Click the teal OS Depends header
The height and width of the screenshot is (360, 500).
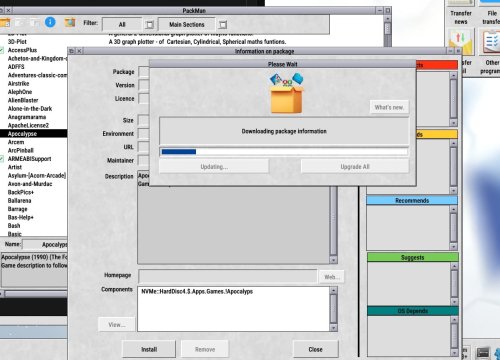[413, 311]
